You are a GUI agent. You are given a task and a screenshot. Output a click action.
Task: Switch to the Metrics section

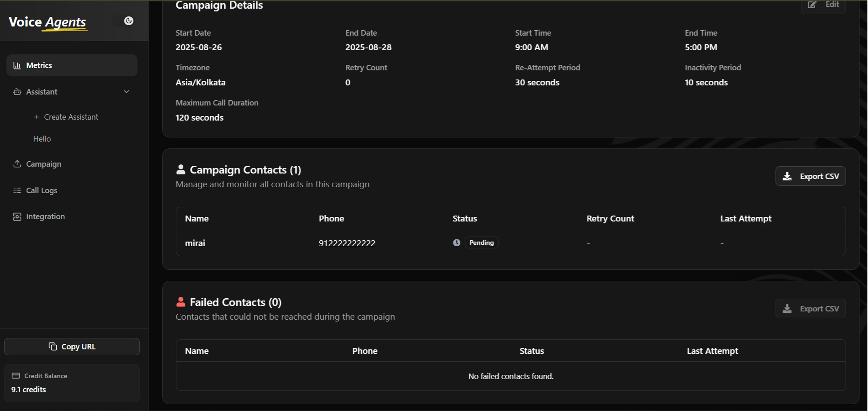coord(39,65)
